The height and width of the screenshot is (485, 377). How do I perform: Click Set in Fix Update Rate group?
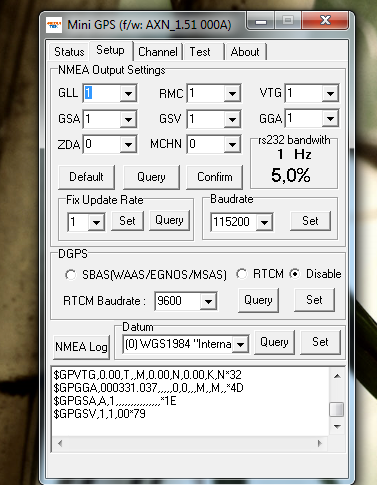pos(127,221)
